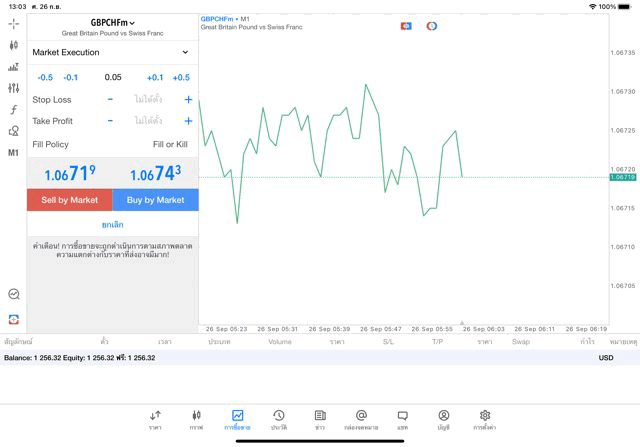
Task: Open the chart type candlestick icon
Action: pyautogui.click(x=13, y=45)
